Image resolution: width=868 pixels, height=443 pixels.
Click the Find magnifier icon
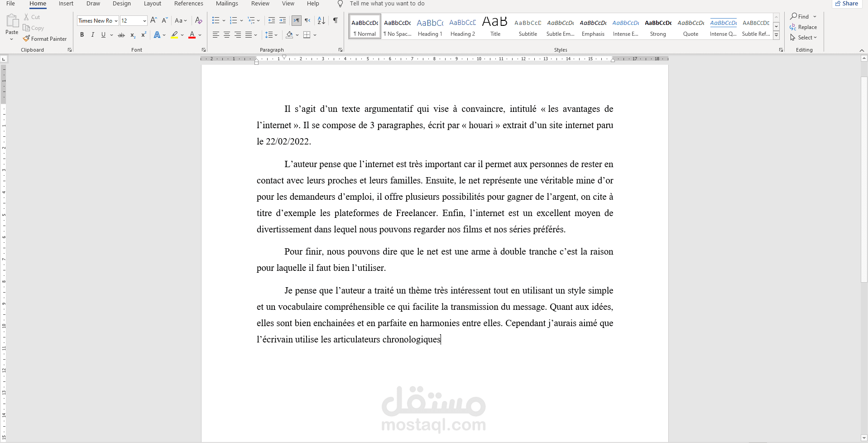(x=794, y=16)
